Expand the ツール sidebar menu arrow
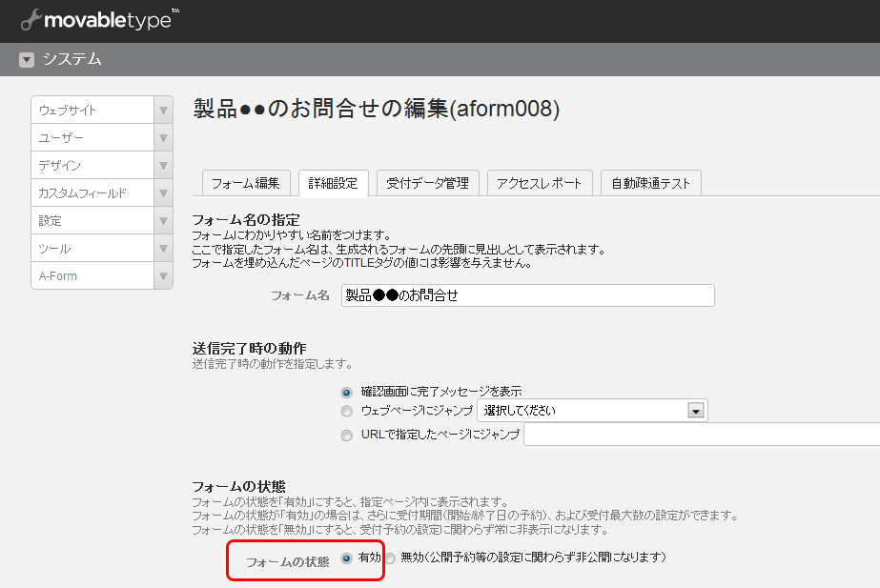This screenshot has width=880, height=588. pyautogui.click(x=163, y=249)
